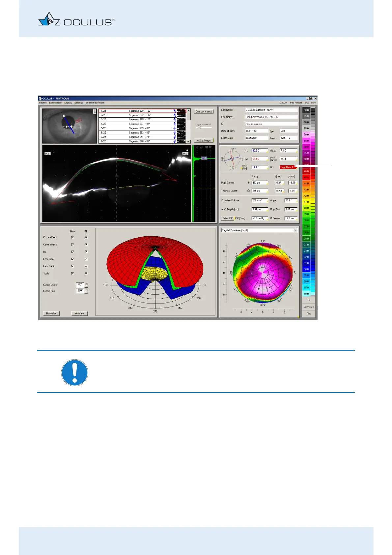
Task: Click the Contrast Normal button
Action: 204,112
